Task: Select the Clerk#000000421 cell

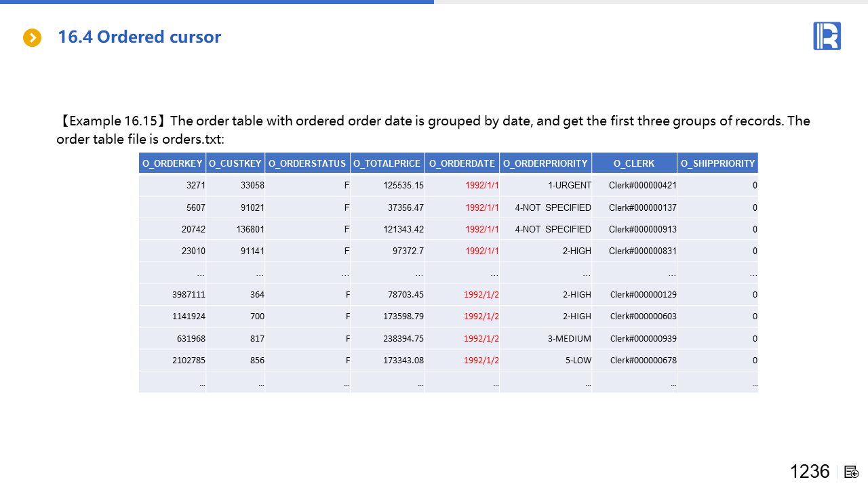Action: (x=642, y=185)
